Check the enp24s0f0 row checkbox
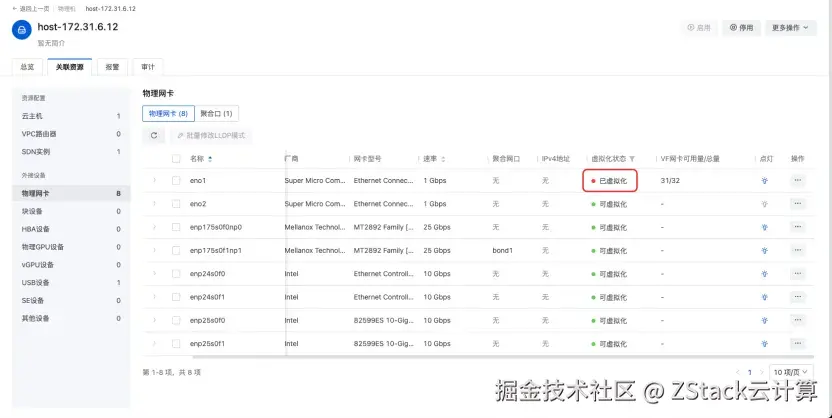The height and width of the screenshot is (418, 832). pos(176,274)
